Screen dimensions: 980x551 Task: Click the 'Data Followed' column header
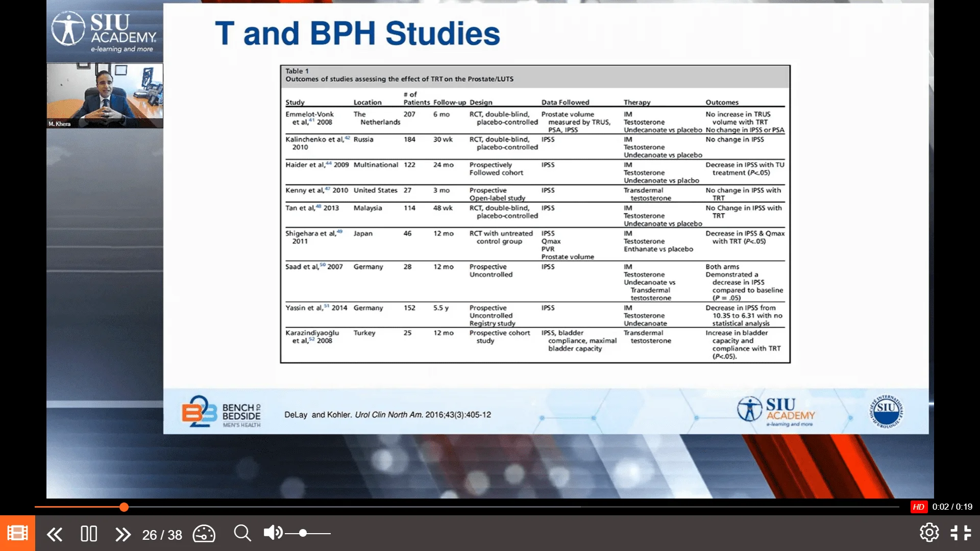[x=565, y=103]
